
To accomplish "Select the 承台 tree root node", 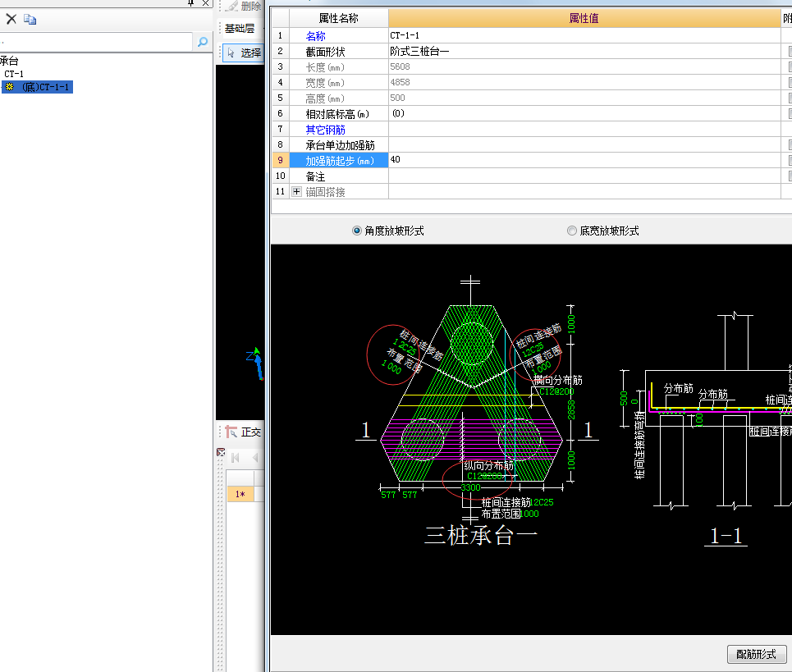I will tap(10, 61).
